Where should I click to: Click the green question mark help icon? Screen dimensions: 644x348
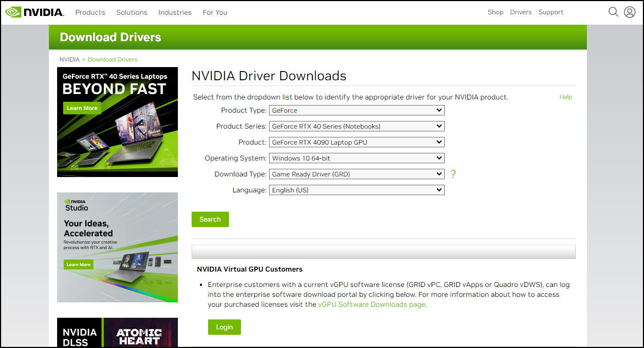(x=453, y=174)
